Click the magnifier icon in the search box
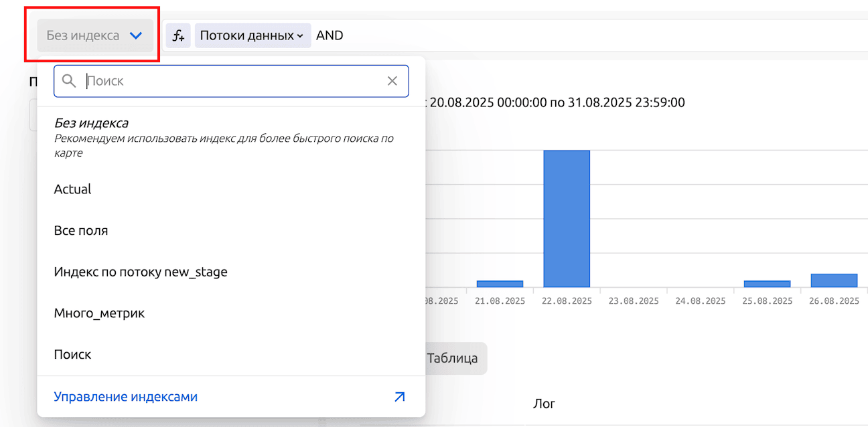This screenshot has width=868, height=427. 69,81
